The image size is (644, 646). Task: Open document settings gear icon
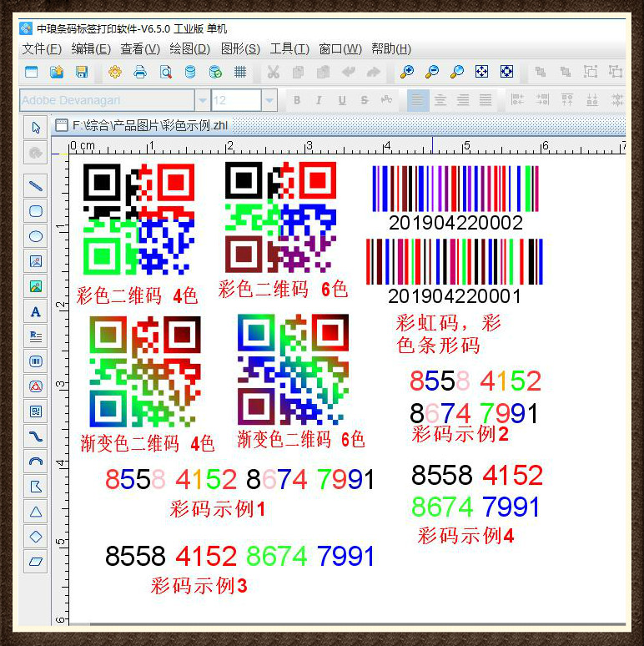coord(115,72)
